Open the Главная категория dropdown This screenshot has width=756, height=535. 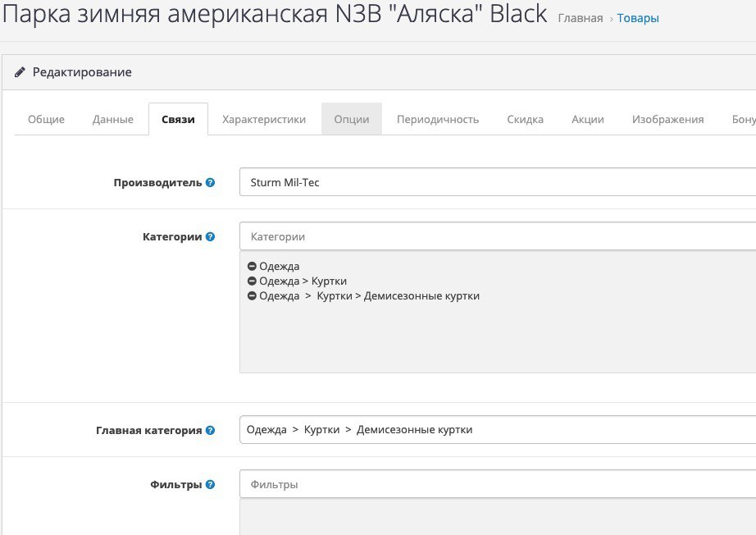(498, 430)
